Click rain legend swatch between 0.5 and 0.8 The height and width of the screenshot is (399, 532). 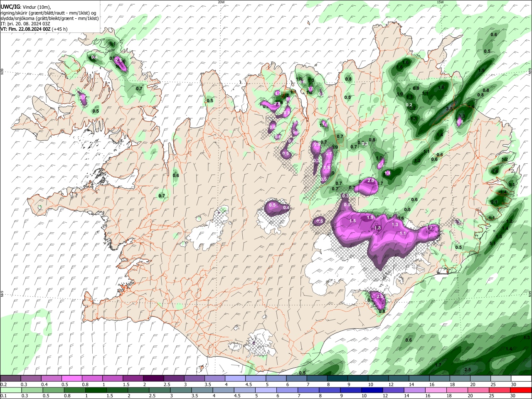pyautogui.click(x=53, y=390)
